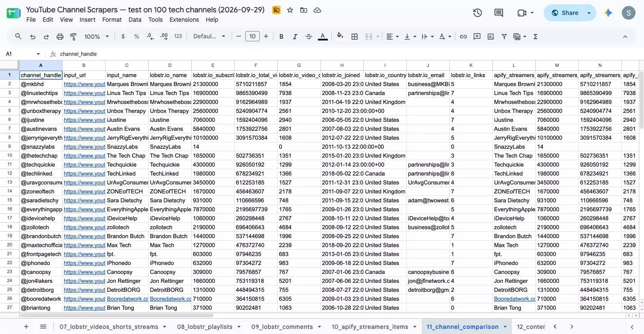This screenshot has height=334, width=644.
Task: Toggle italic formatting
Action: [295, 37]
